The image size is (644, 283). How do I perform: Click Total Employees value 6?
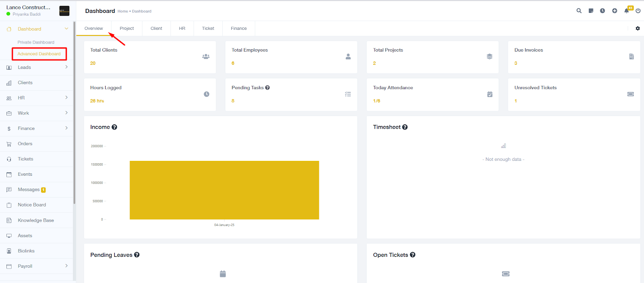pos(233,63)
